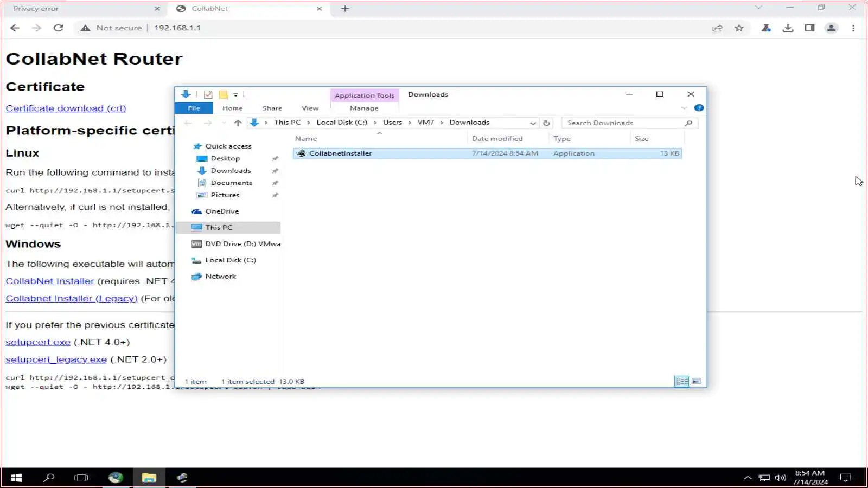Click Users in the breadcrumb path
This screenshot has height=488, width=868.
pos(392,123)
